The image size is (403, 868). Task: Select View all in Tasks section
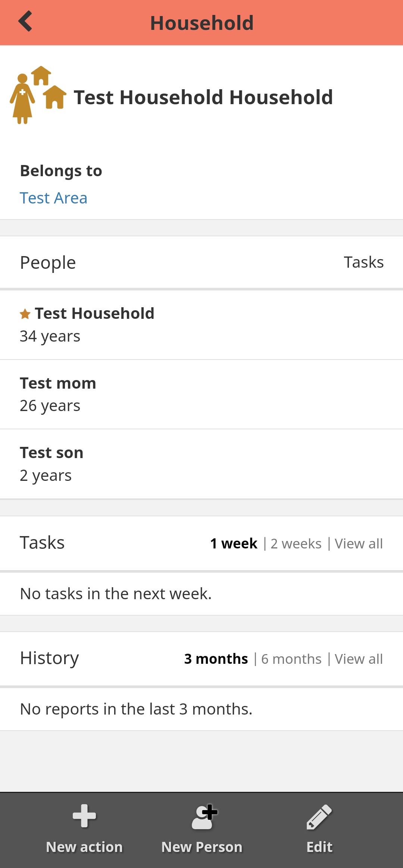pos(359,544)
